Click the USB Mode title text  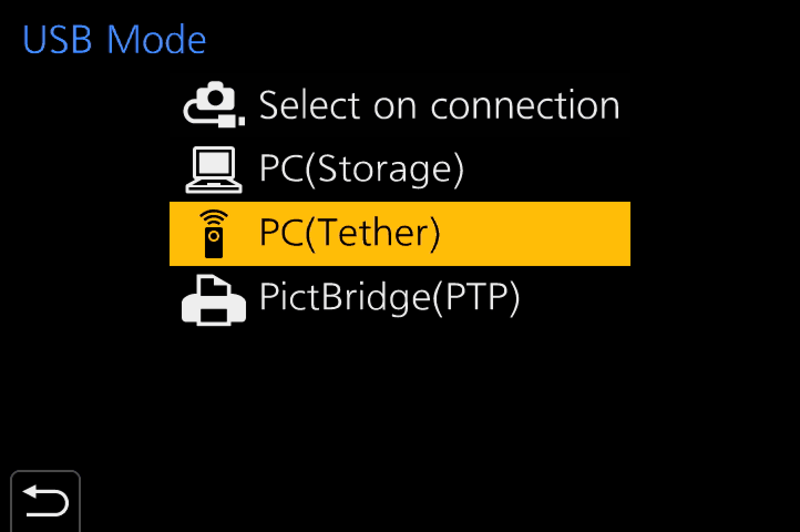114,40
